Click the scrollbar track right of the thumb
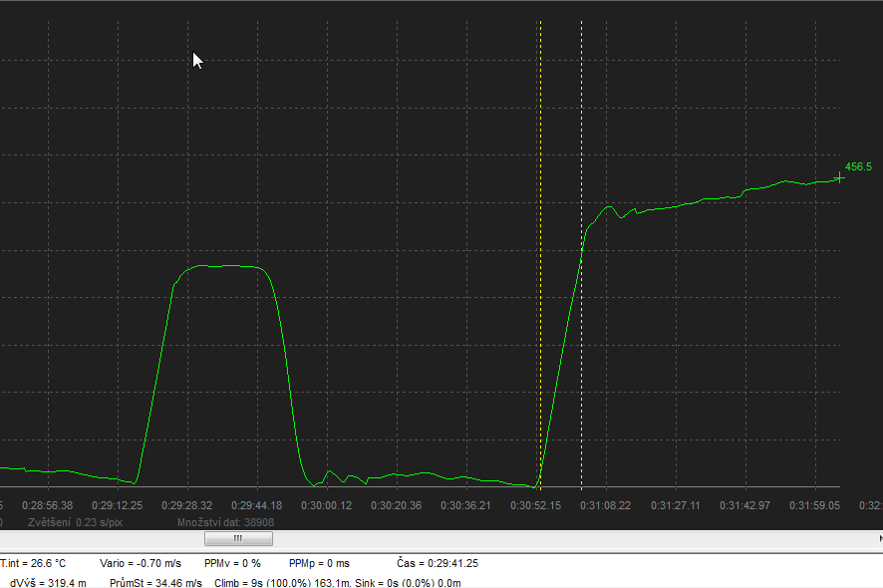Screen dimensions: 883x588 pos(558,538)
